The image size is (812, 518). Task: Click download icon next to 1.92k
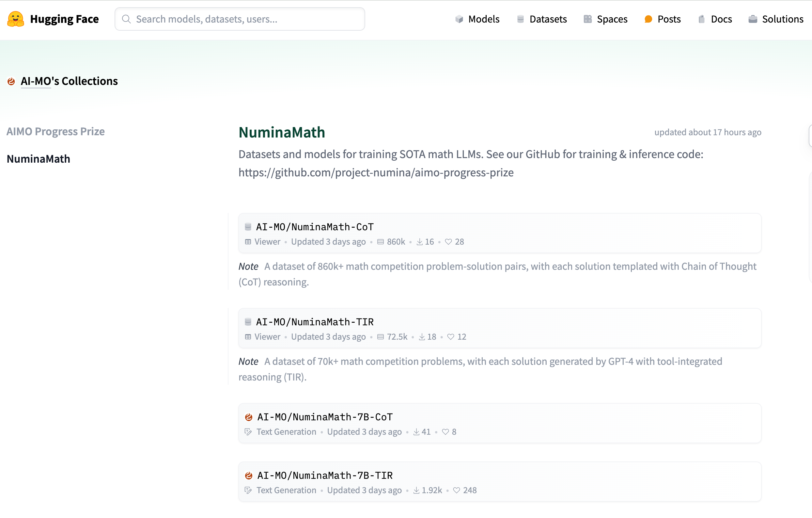pos(416,491)
